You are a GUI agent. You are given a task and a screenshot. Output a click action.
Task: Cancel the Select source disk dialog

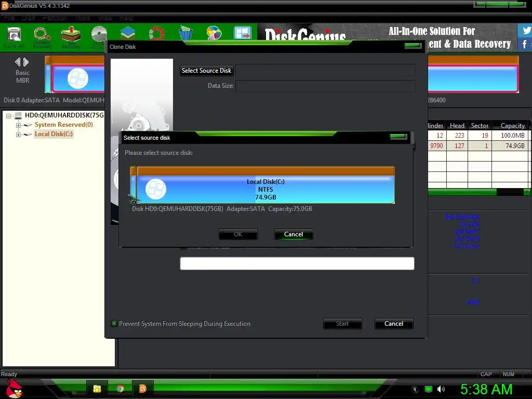pos(294,234)
